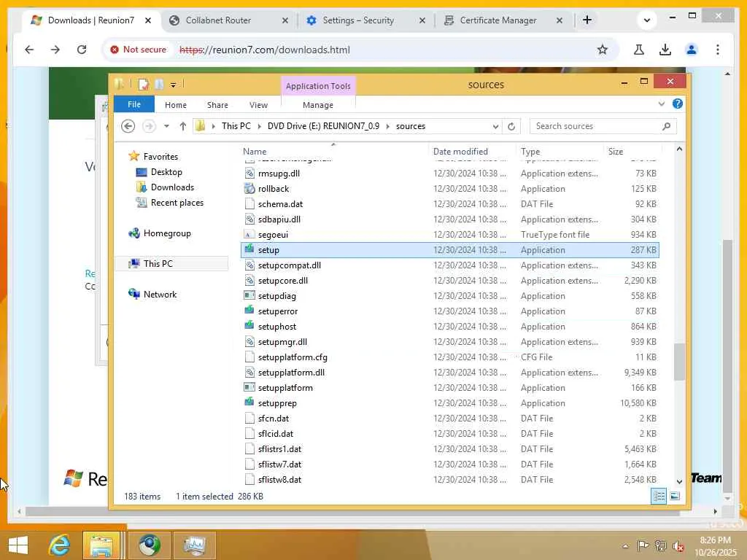
Task: Switch to Settings – Security tab
Action: 358,20
